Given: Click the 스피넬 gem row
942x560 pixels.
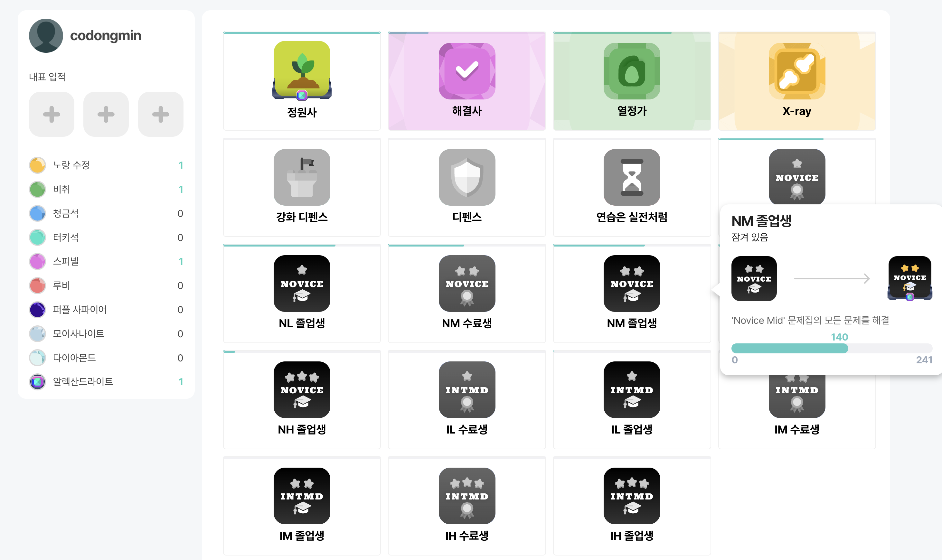Looking at the screenshot, I should [x=106, y=262].
